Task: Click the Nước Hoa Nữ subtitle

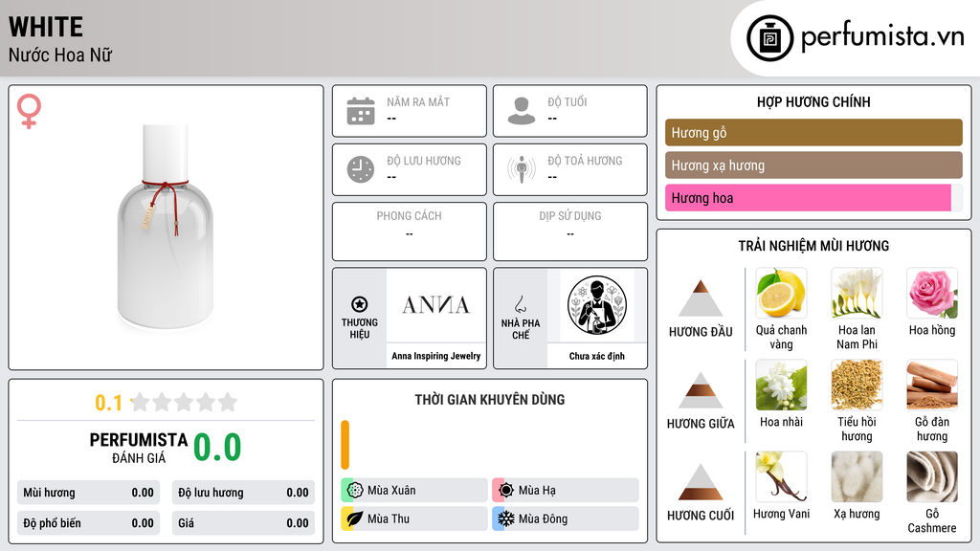Action: (x=60, y=55)
